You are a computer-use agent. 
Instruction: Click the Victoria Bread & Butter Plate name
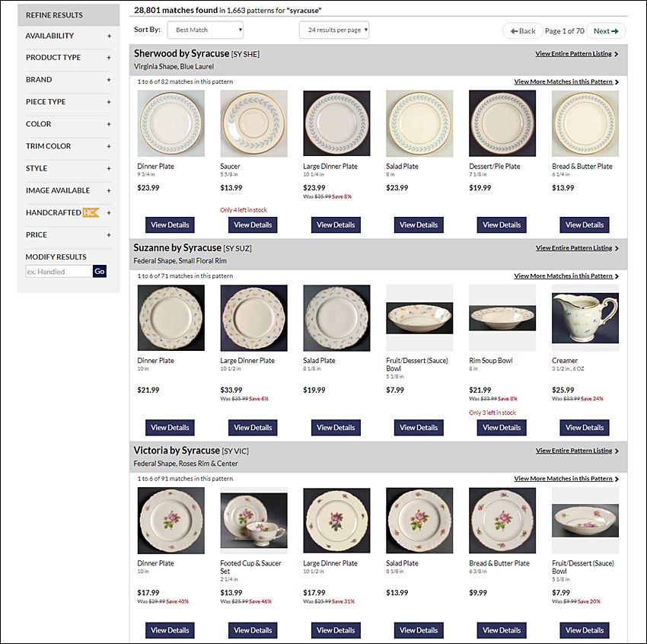point(499,563)
